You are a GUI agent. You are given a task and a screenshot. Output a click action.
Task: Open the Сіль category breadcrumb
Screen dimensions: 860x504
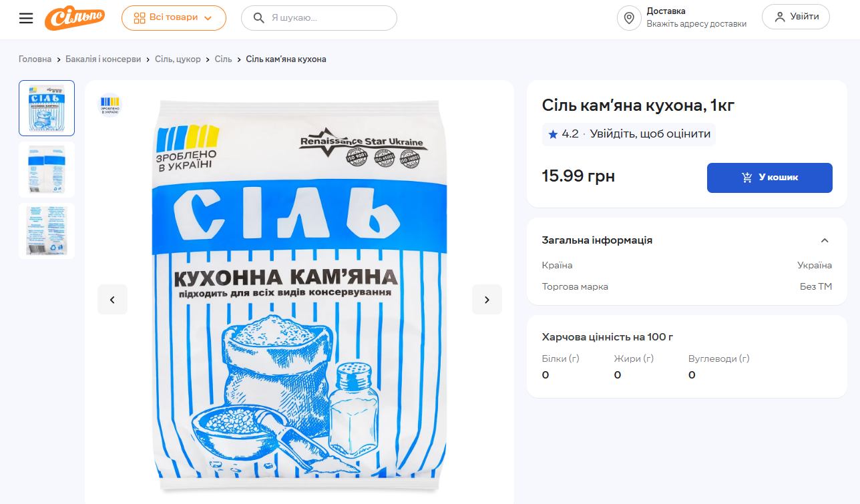pyautogui.click(x=223, y=59)
